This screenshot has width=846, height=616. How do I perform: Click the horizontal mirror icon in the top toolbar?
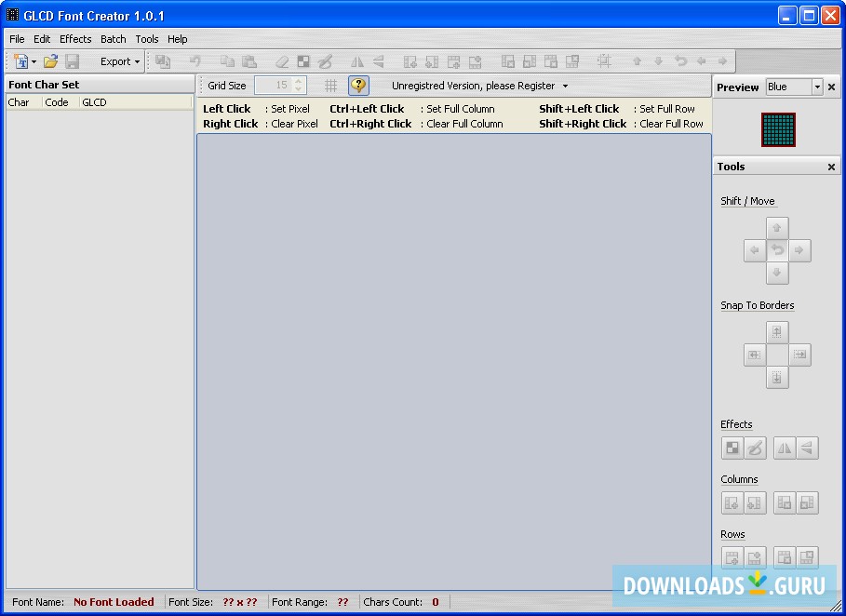[x=357, y=61]
